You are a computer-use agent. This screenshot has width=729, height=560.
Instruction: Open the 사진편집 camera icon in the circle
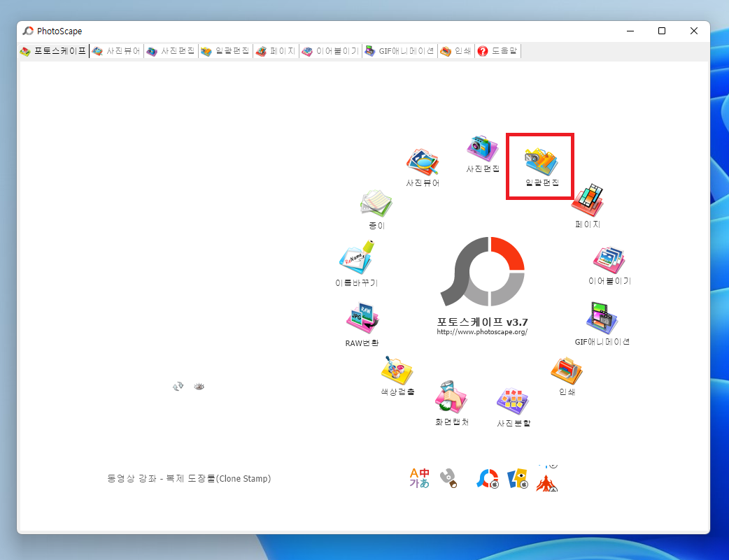[483, 149]
